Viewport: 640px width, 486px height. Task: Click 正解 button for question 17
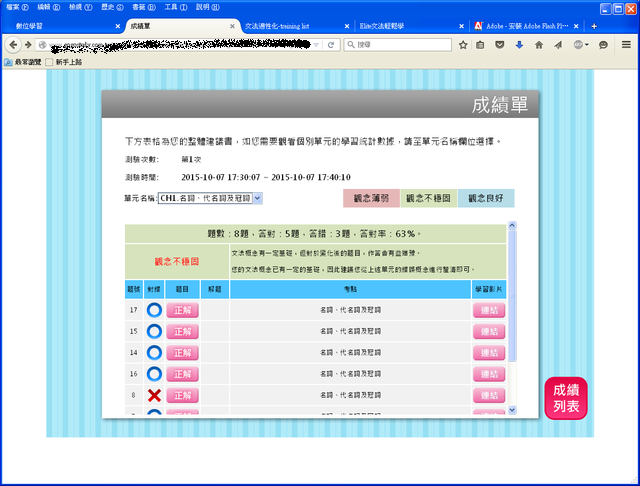click(x=182, y=309)
